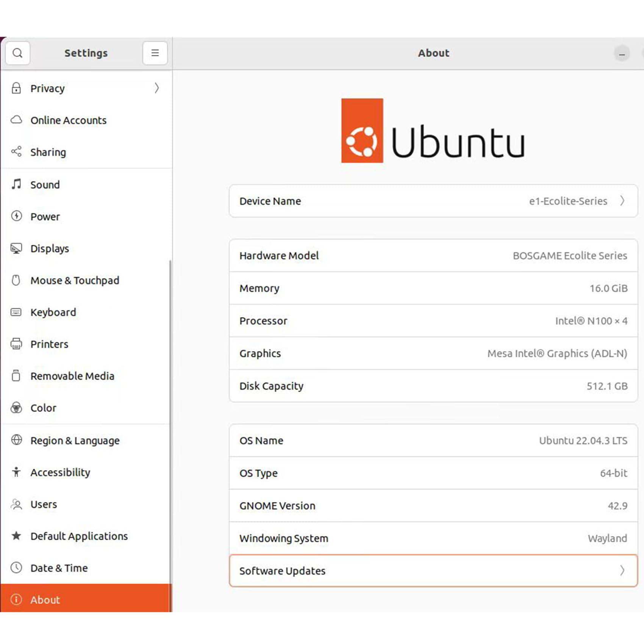Click the Sound sidebar icon

pos(16,184)
